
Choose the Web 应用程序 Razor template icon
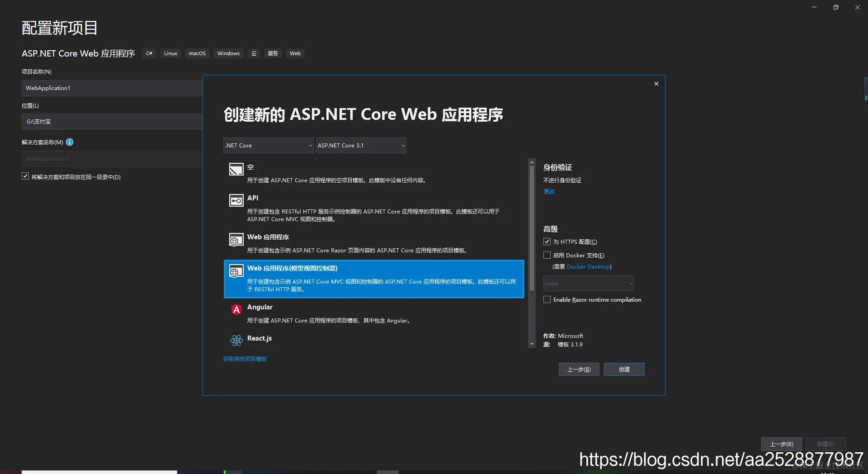[x=236, y=240]
